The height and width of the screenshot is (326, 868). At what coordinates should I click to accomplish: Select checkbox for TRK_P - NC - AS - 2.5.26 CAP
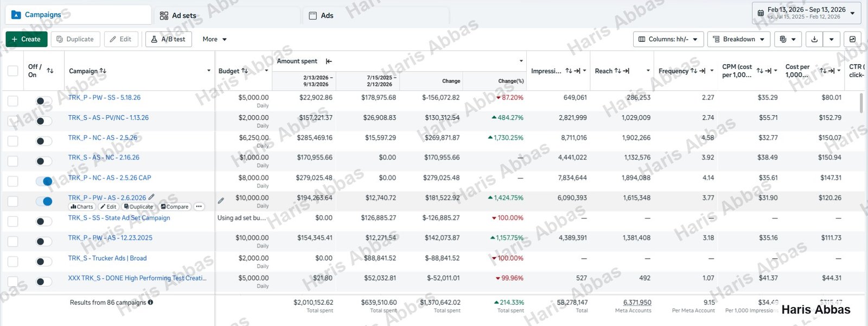point(12,181)
